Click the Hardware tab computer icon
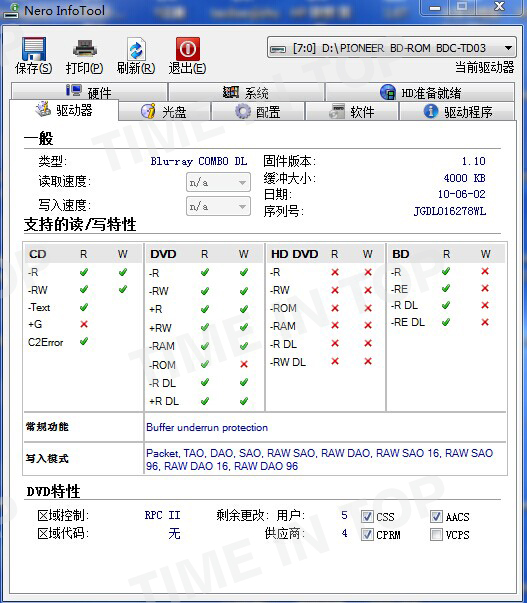 pyautogui.click(x=74, y=91)
